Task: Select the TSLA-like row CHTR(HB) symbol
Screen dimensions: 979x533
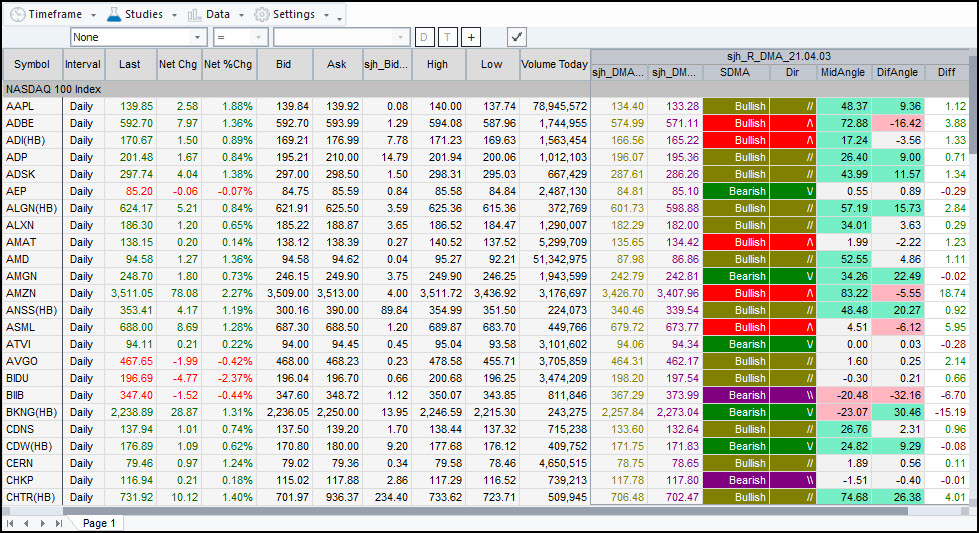Action: 31,497
